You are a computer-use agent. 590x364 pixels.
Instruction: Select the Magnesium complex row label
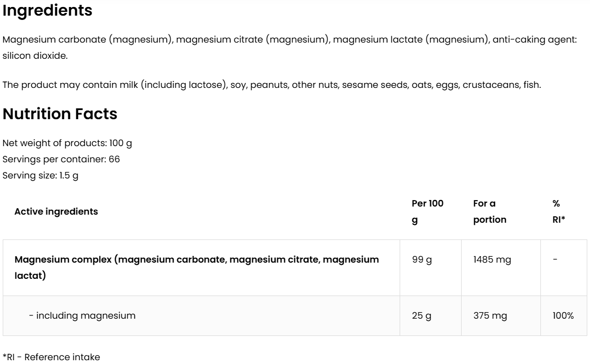197,267
